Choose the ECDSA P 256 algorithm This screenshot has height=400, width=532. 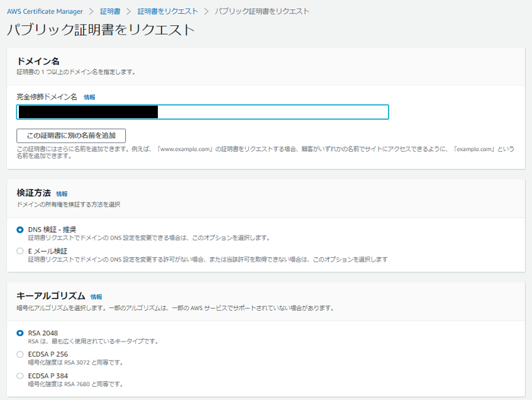tap(19, 355)
